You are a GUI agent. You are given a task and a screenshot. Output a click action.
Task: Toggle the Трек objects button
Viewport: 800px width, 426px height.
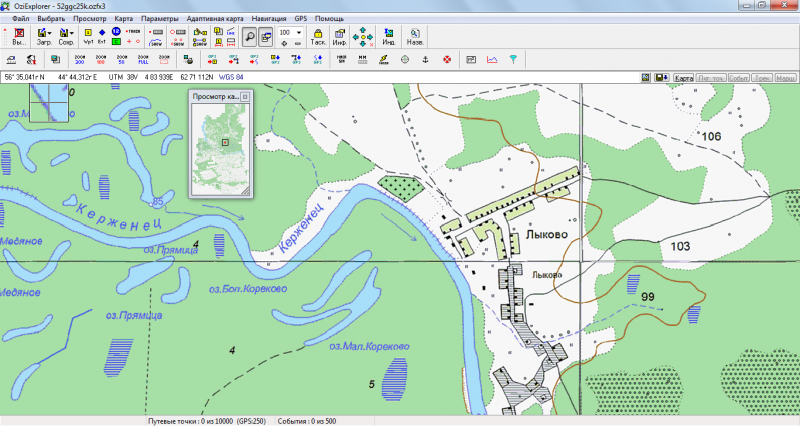pyautogui.click(x=761, y=77)
